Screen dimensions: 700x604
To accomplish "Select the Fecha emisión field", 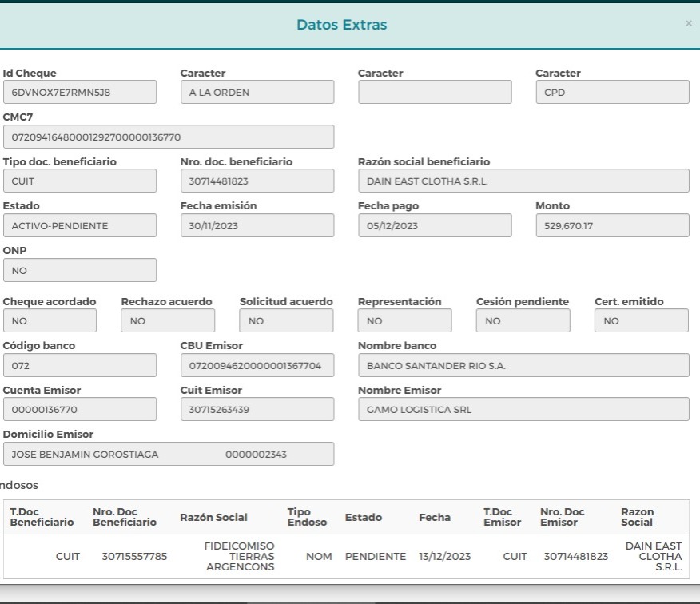I will [x=257, y=225].
